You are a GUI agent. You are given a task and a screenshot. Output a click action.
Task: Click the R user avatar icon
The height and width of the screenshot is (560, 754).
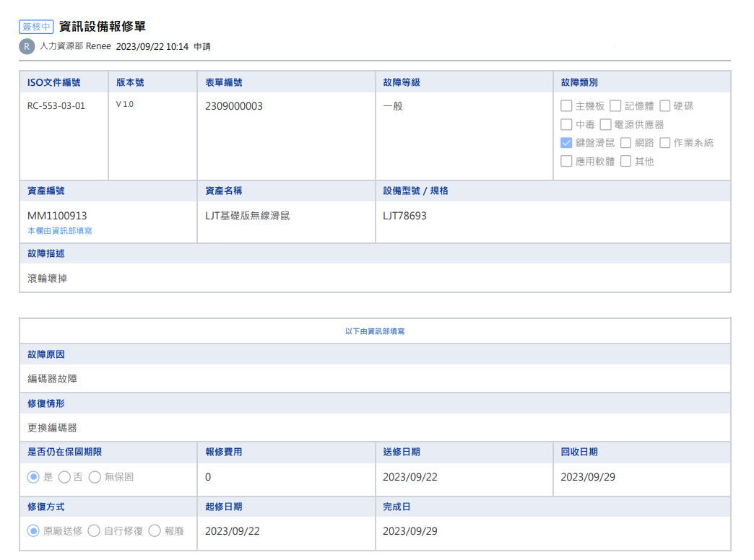point(27,47)
